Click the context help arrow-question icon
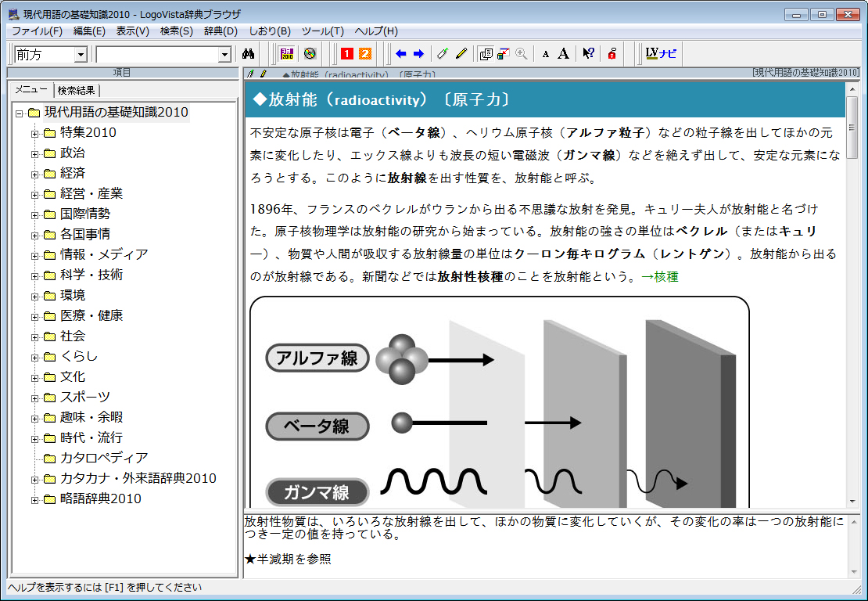The height and width of the screenshot is (601, 868). pyautogui.click(x=588, y=54)
